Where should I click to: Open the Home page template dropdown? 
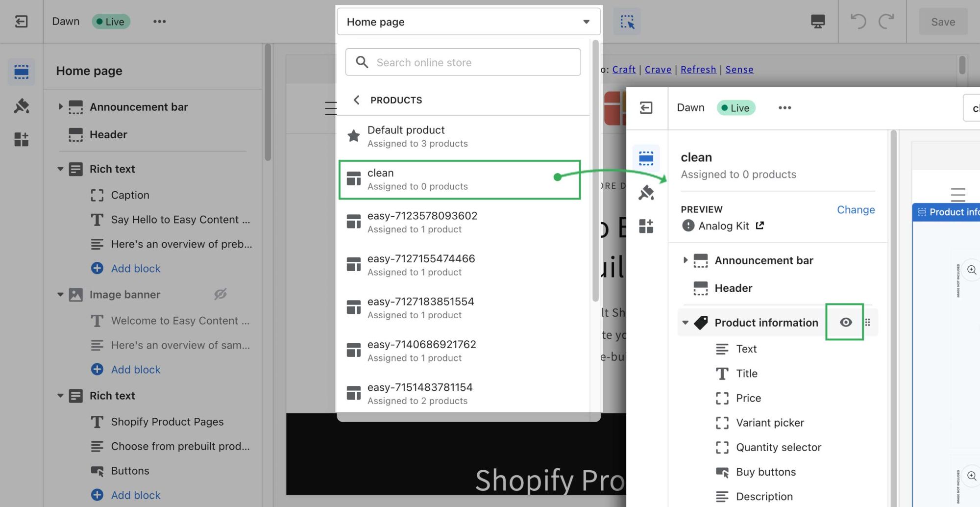pos(468,22)
